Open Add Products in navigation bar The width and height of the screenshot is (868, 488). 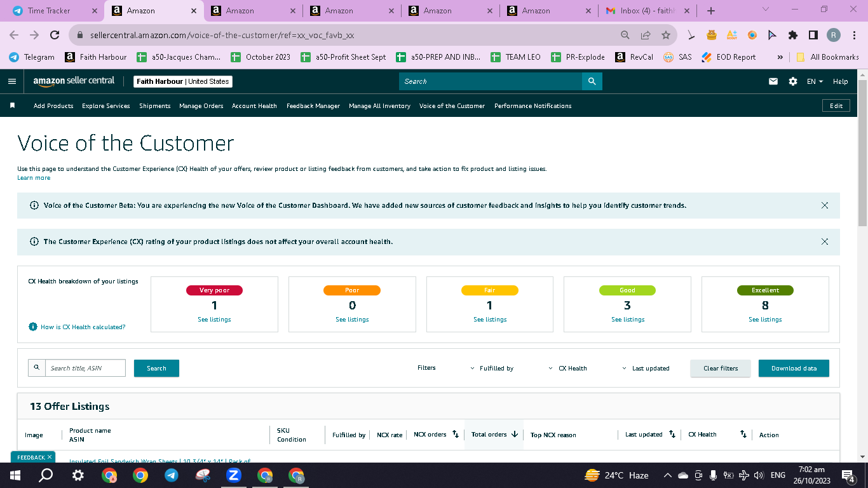pyautogui.click(x=53, y=106)
